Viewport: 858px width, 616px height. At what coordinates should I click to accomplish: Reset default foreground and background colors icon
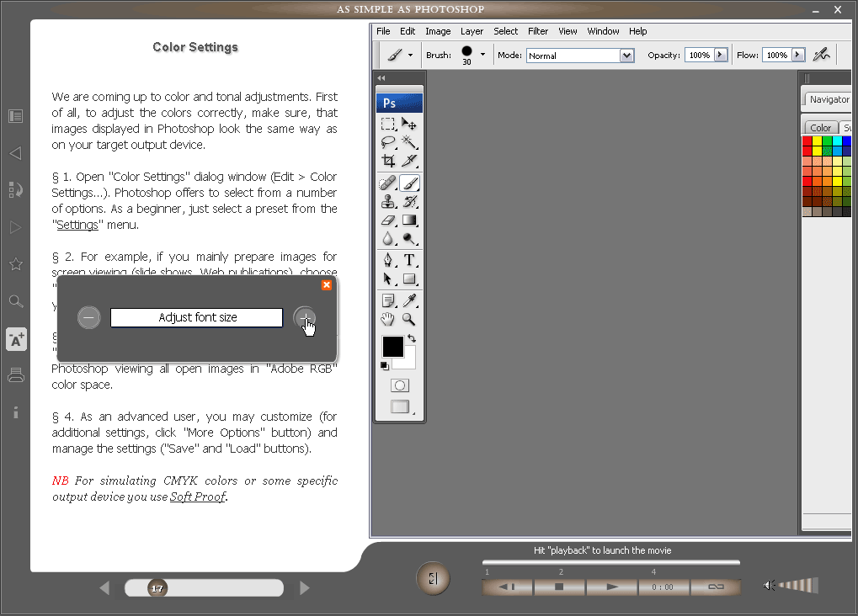click(385, 366)
